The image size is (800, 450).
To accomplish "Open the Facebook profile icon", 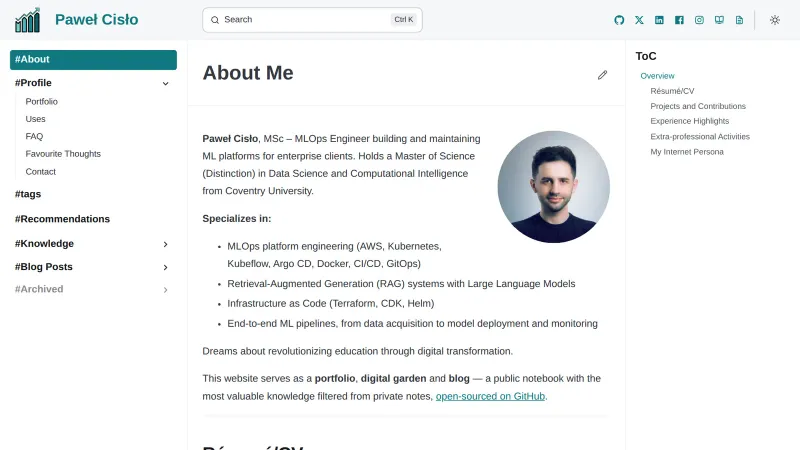I will click(679, 20).
